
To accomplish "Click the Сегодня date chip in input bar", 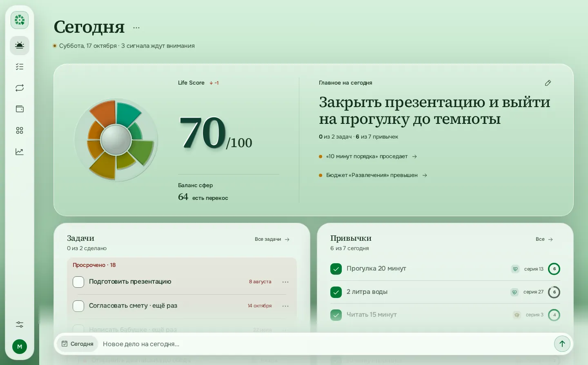I will pyautogui.click(x=78, y=344).
